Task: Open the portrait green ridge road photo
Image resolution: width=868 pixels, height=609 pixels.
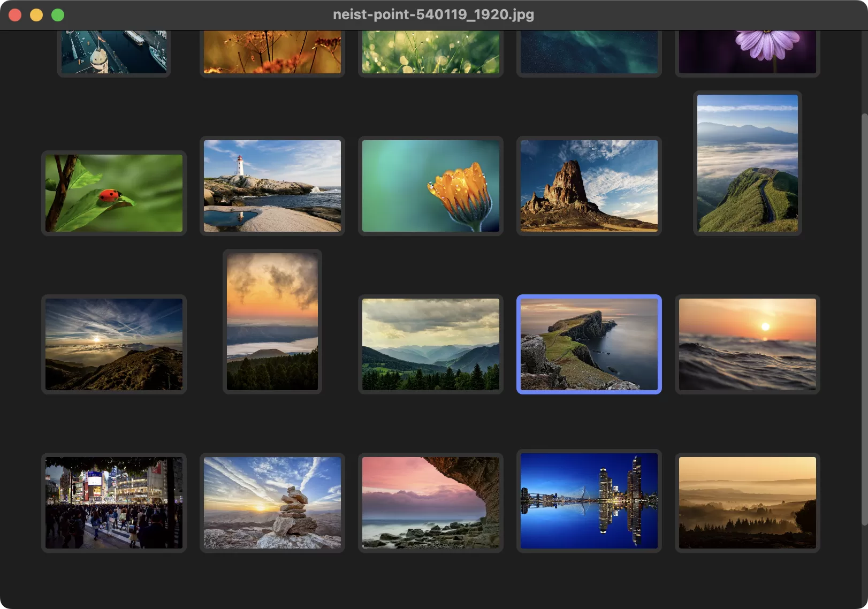Action: click(748, 163)
